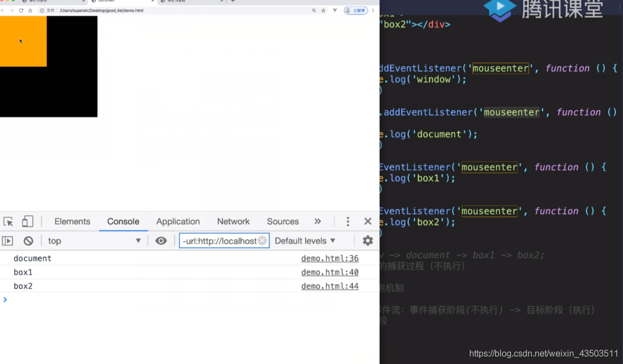Screen dimensions: 623x364
Task: Toggle the device toolbar in DevTools
Action: [27, 221]
